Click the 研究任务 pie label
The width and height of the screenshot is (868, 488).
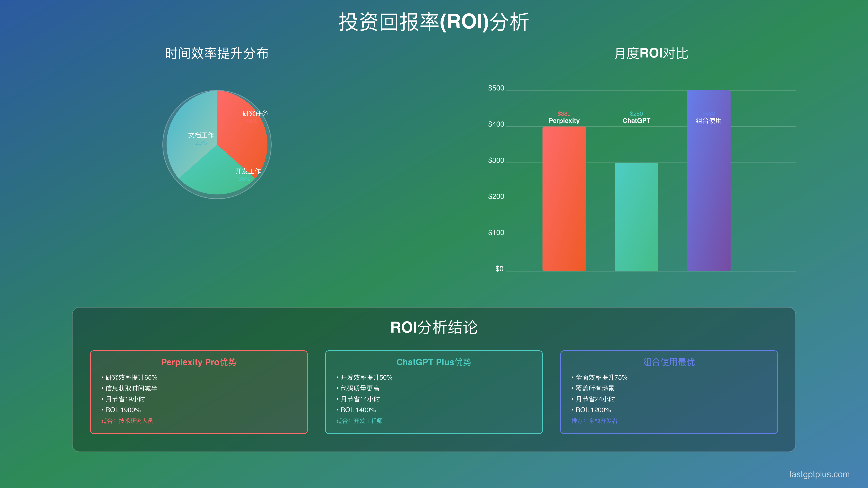(255, 114)
